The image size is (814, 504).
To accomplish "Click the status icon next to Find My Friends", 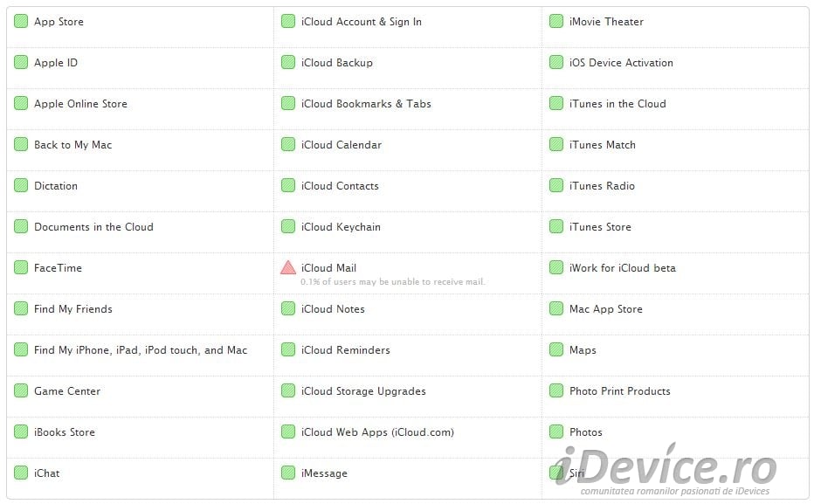I will (x=21, y=308).
